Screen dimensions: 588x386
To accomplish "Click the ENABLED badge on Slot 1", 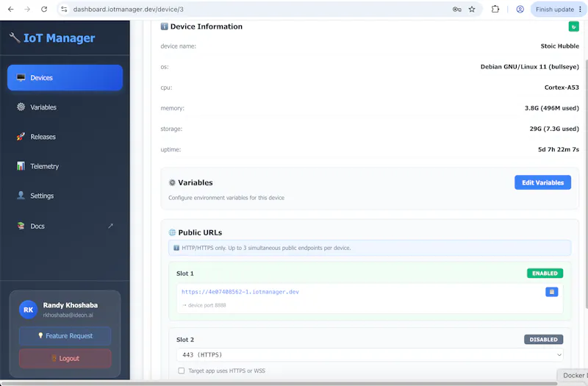I will (545, 274).
